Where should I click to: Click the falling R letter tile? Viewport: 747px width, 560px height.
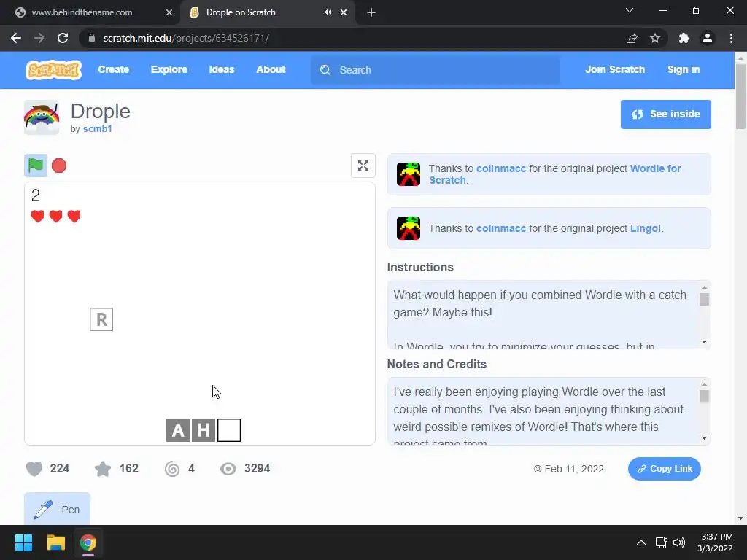(x=101, y=319)
